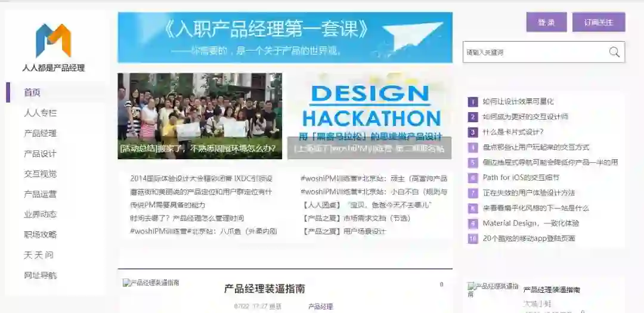Viewport: 644px width, 313px height.
Task: Open ranked article 侧边抽屉式导航可能会降低
Action: point(550,162)
